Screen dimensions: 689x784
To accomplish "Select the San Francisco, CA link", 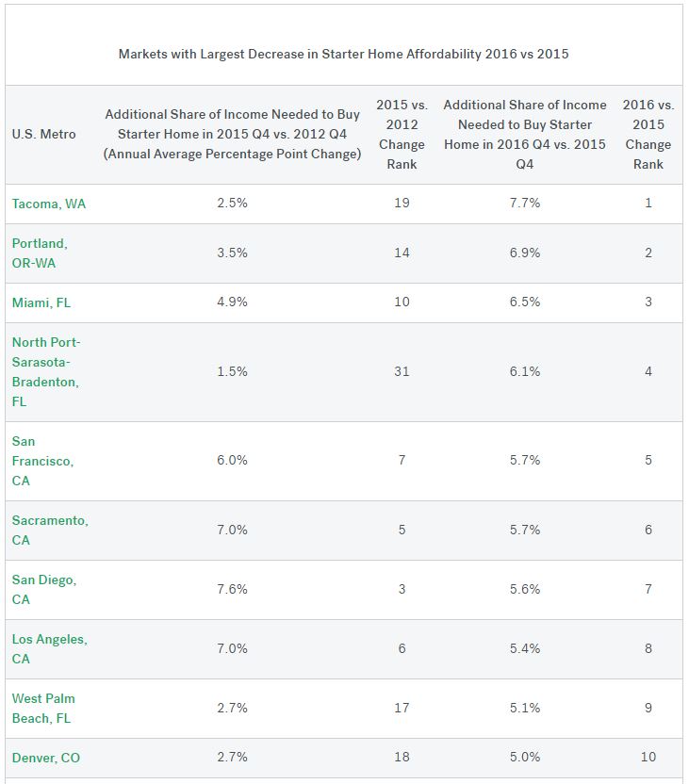I will pyautogui.click(x=43, y=461).
